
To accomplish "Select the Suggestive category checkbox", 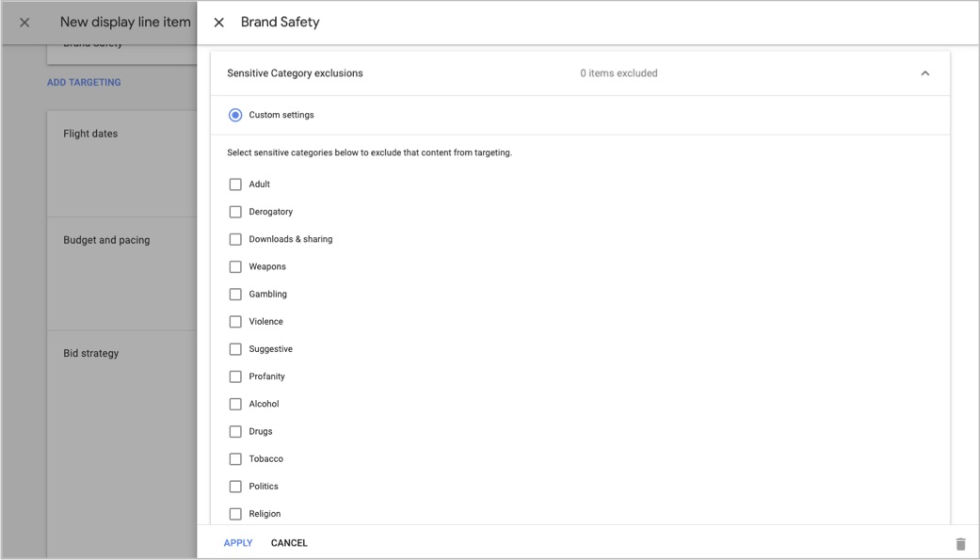I will (x=235, y=349).
